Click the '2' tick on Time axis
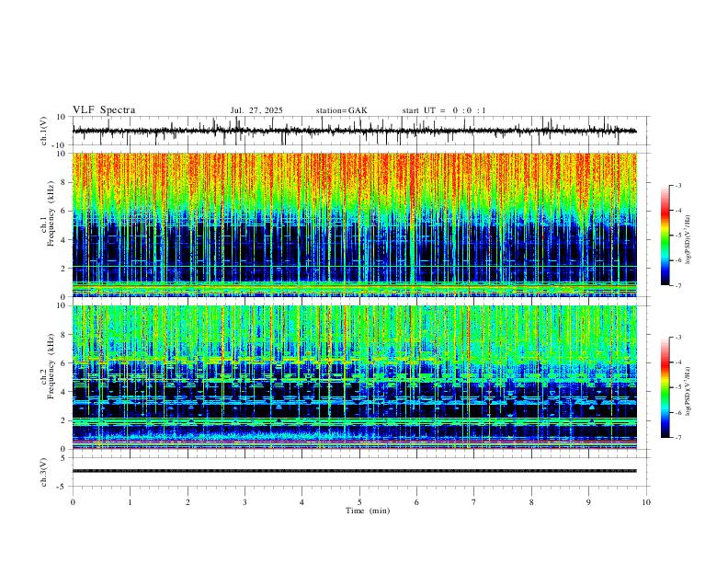 pos(188,502)
